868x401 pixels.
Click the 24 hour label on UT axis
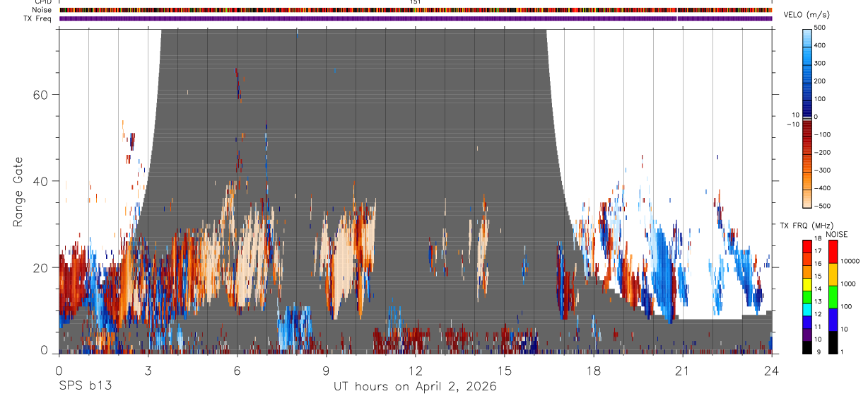772,369
